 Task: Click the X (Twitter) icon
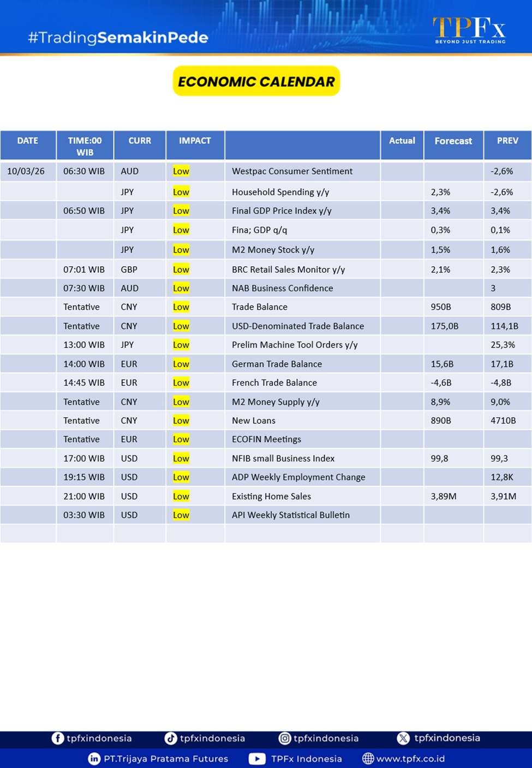coord(403,738)
